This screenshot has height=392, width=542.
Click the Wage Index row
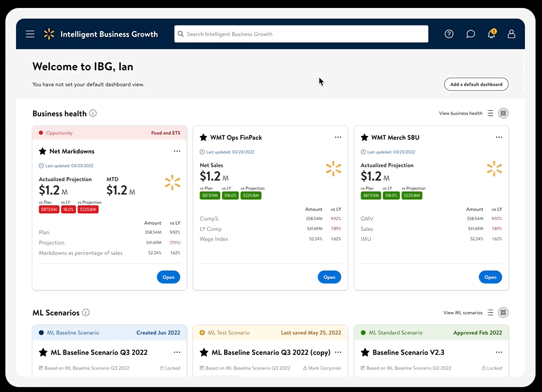coord(270,239)
